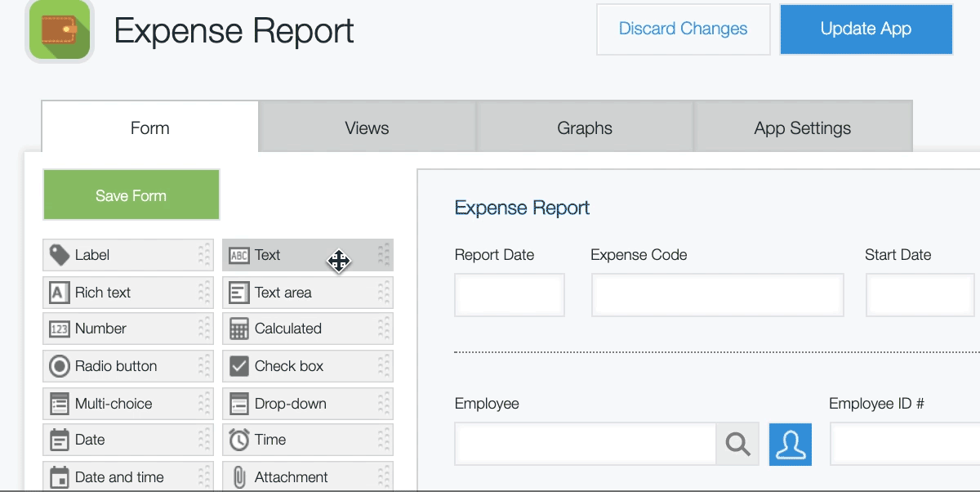Click the Number field icon
This screenshot has height=492, width=980.
pos(60,329)
